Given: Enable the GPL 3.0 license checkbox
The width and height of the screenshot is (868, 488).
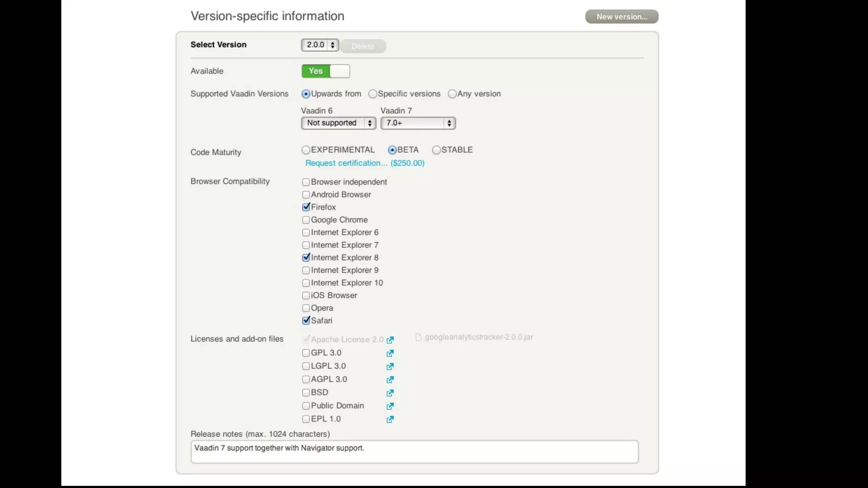Looking at the screenshot, I should (x=306, y=353).
